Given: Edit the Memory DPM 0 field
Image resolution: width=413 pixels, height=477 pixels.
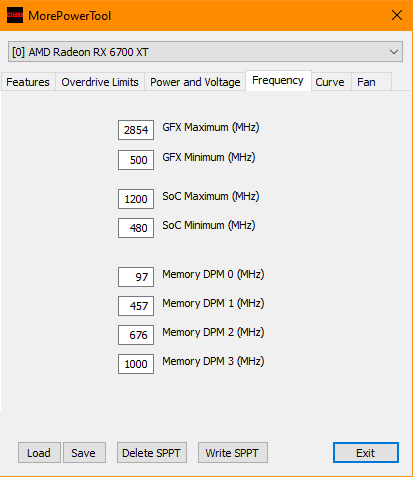Looking at the screenshot, I should [x=136, y=277].
